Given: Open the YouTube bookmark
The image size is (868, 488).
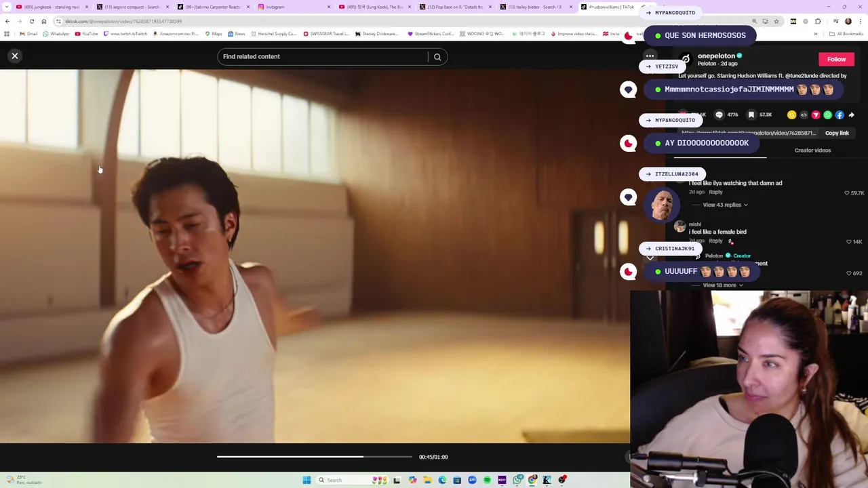Looking at the screenshot, I should click(86, 34).
